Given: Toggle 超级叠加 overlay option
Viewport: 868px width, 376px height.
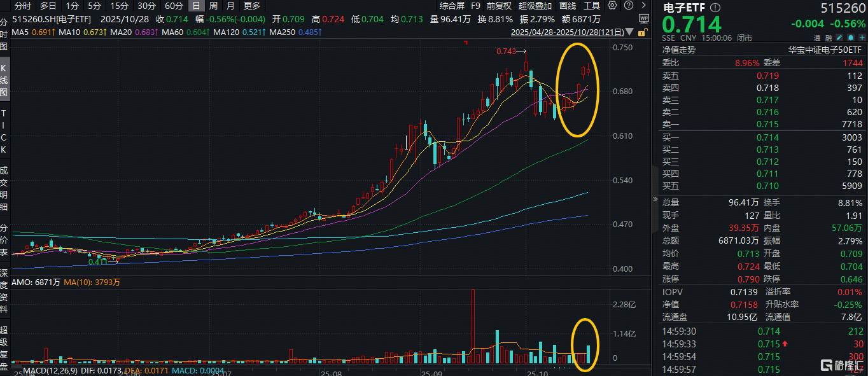Looking at the screenshot, I should (535, 6).
